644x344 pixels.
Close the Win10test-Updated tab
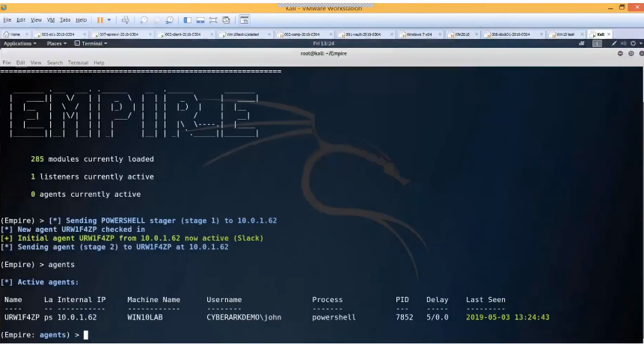(x=270, y=34)
